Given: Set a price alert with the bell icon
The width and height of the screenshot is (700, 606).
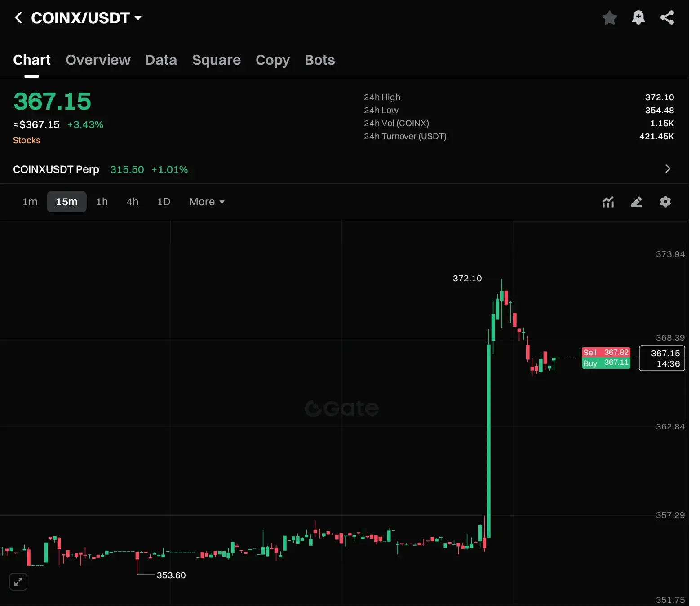Looking at the screenshot, I should pyautogui.click(x=638, y=18).
